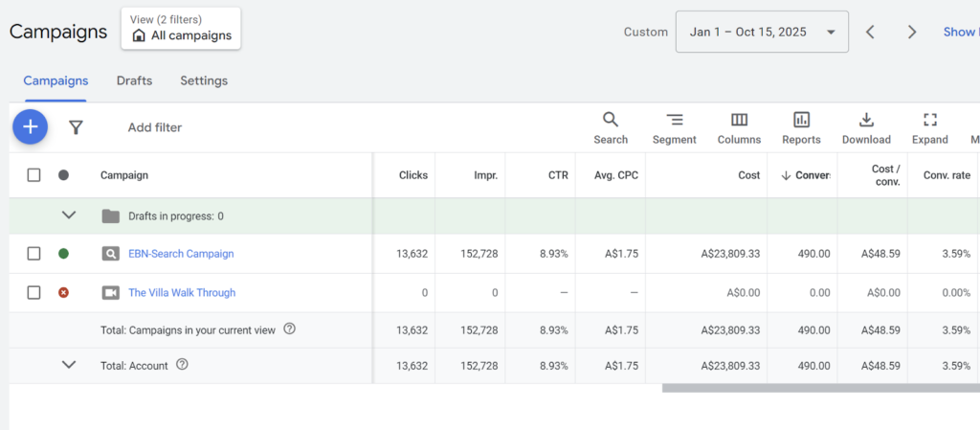Screen dimensions: 980x430
Task: Open the EBN-Search Campaign link
Action: tap(181, 254)
